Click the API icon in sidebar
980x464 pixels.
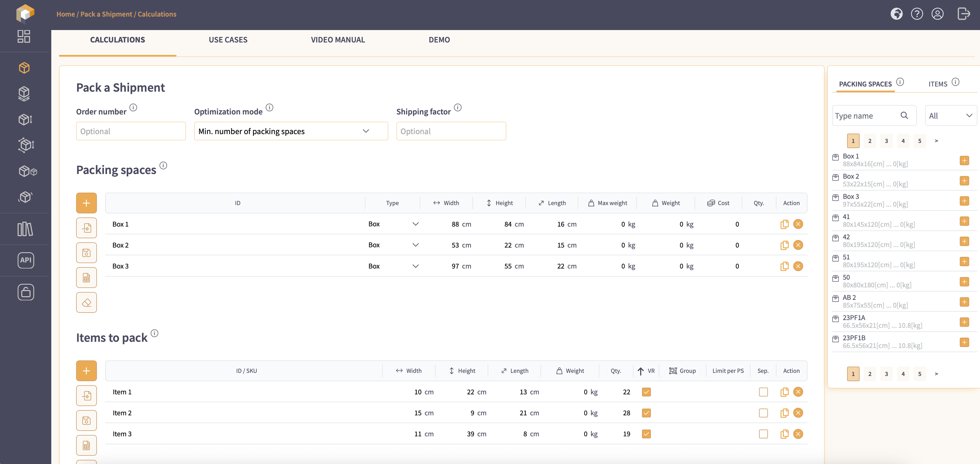[25, 260]
